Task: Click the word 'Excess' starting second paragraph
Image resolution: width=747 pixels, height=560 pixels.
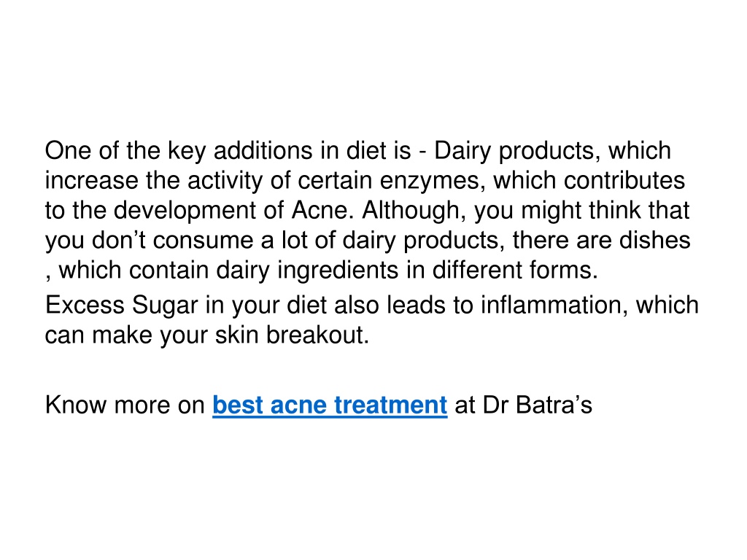Action: 85,306
